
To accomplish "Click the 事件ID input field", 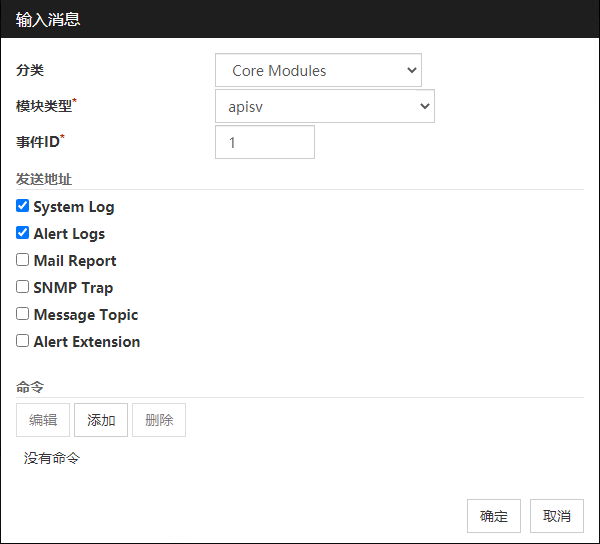I will coord(264,142).
